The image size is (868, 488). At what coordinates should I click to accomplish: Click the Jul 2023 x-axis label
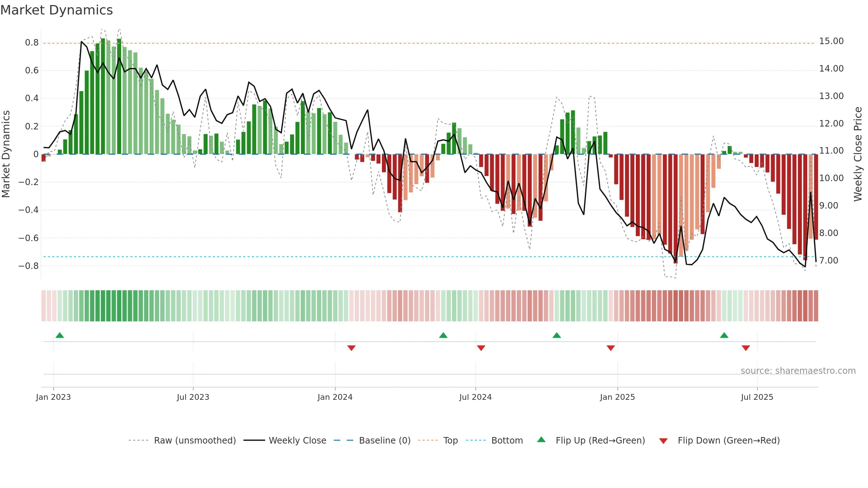193,397
